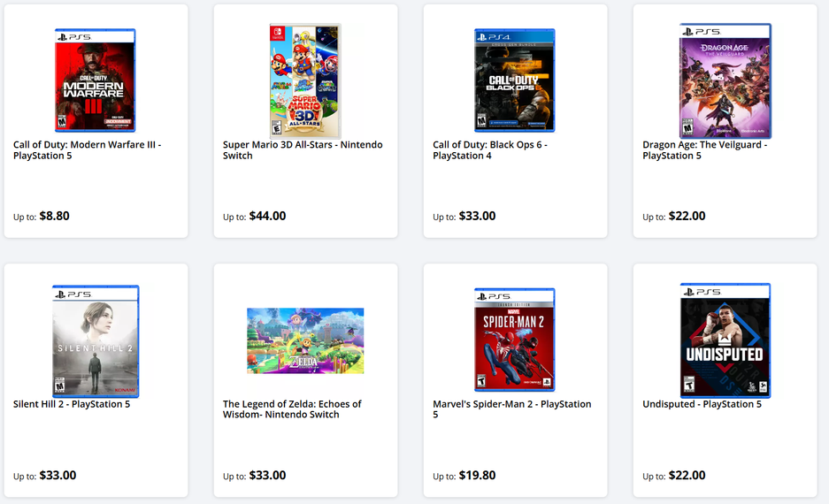
Task: Open the Super Mario 3D All-Stars cover image
Action: [305, 81]
